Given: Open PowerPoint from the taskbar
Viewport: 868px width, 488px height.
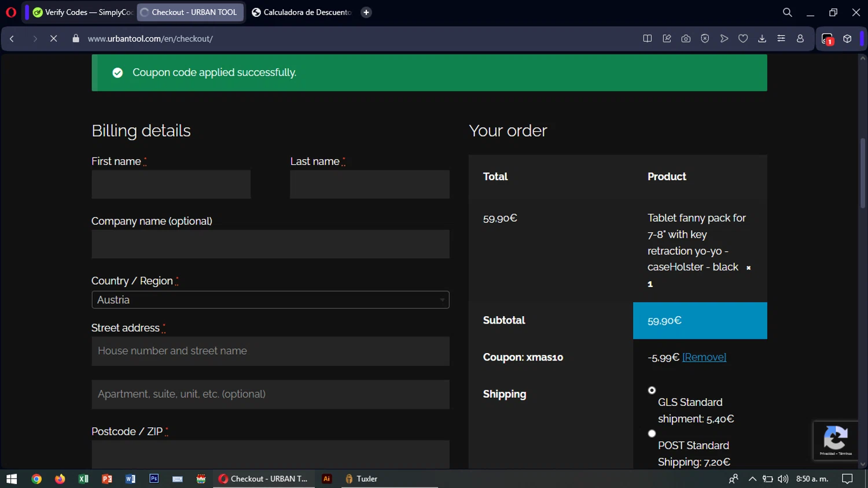Looking at the screenshot, I should (x=107, y=479).
